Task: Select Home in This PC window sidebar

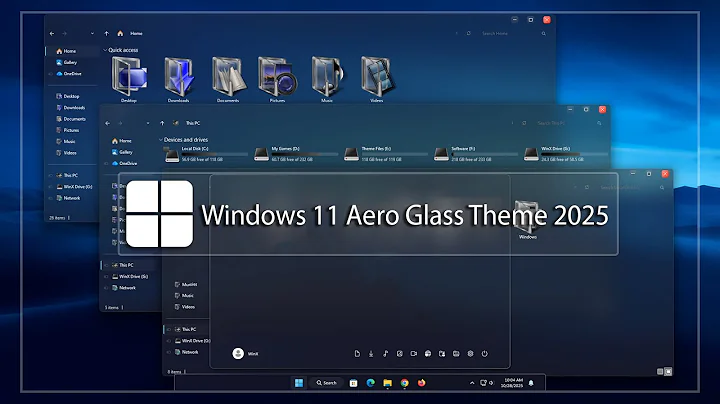Action: pos(122,141)
